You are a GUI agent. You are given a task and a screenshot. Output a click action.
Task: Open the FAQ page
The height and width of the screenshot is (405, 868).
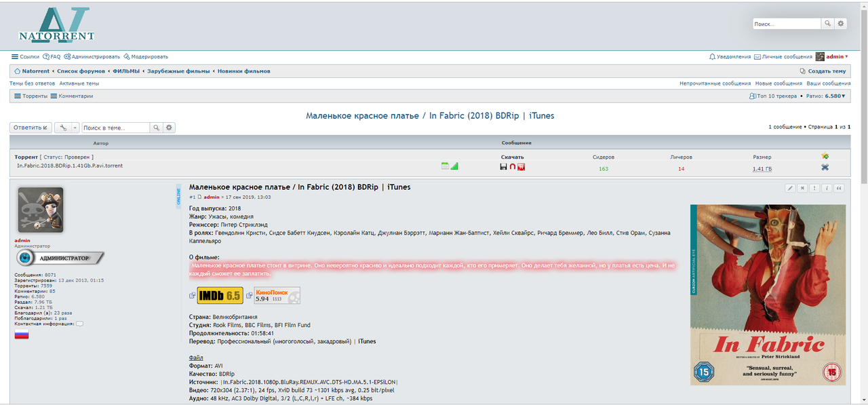coord(52,57)
